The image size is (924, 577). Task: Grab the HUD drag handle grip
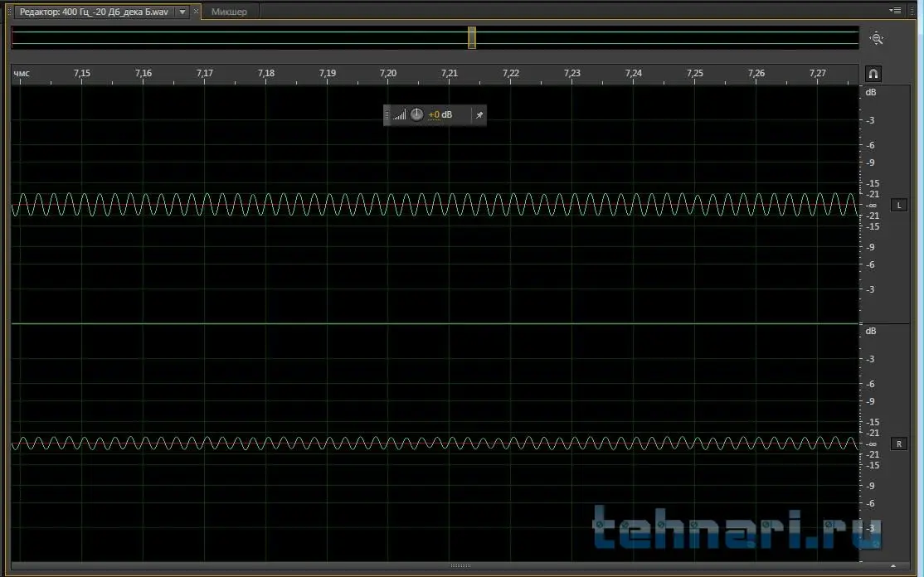[387, 115]
